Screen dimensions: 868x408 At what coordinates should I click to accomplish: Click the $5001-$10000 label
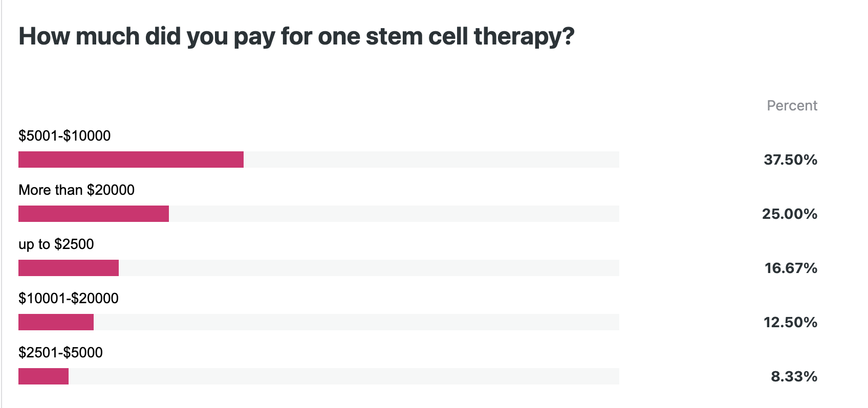pos(64,135)
